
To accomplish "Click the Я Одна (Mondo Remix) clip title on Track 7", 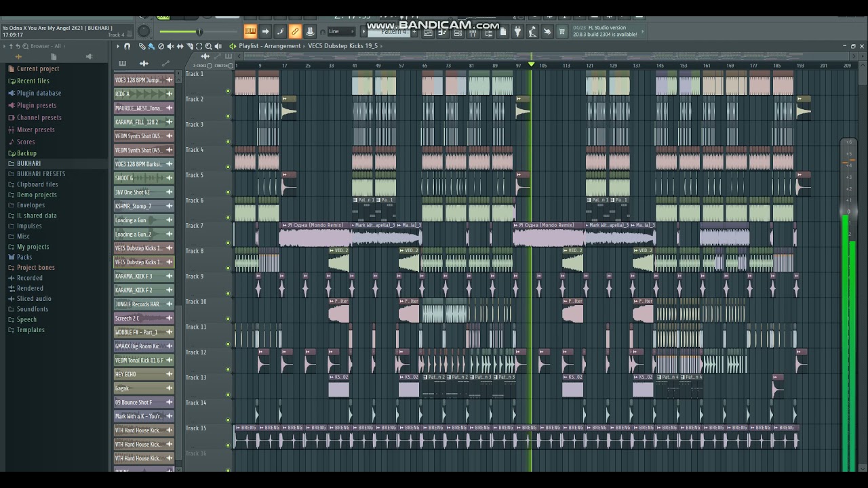I will coord(316,225).
